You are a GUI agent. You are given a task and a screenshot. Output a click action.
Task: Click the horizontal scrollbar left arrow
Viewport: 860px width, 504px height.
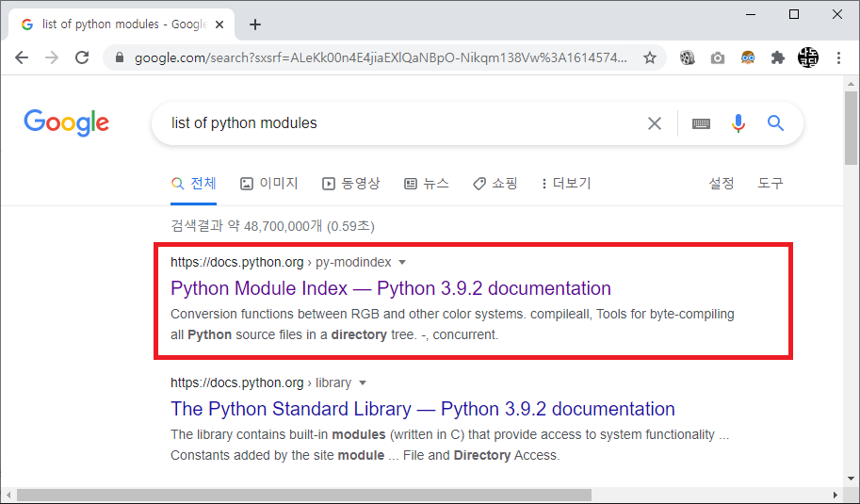(x=8, y=495)
